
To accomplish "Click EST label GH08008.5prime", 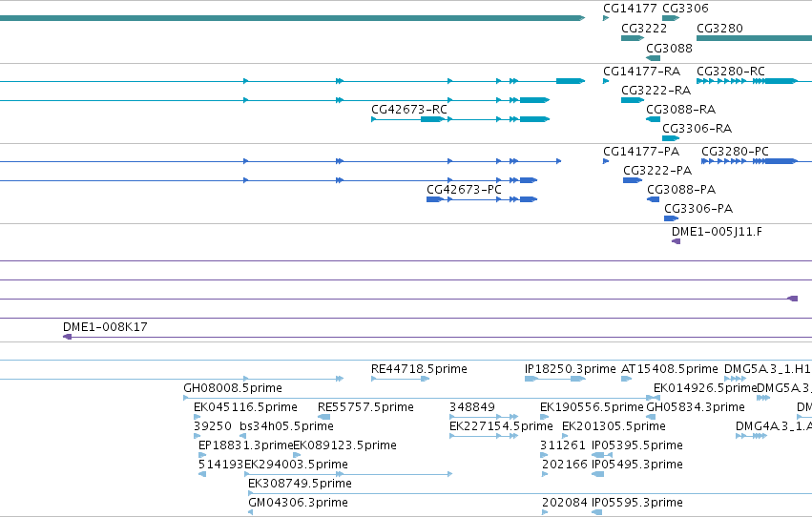I will point(233,388).
